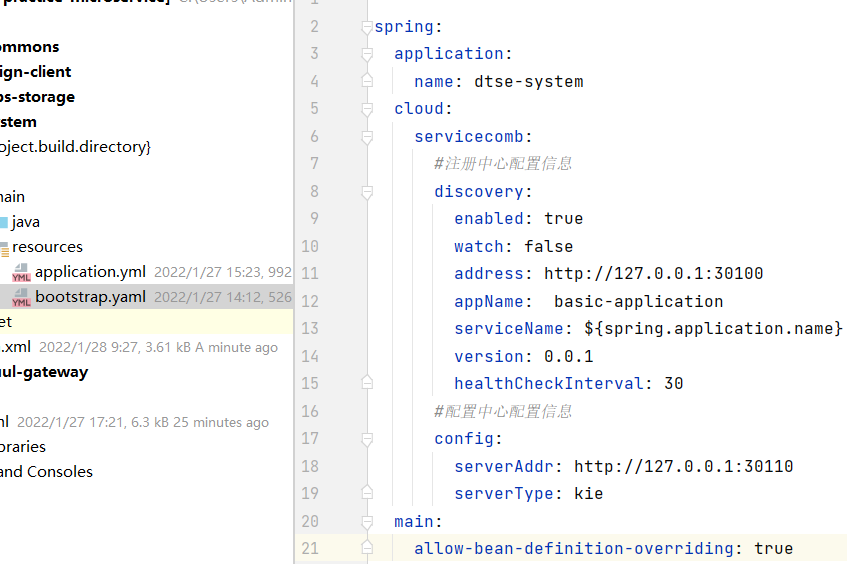Collapse the discovery section fold marker
Screen dimensions: 847x564
[x=367, y=191]
